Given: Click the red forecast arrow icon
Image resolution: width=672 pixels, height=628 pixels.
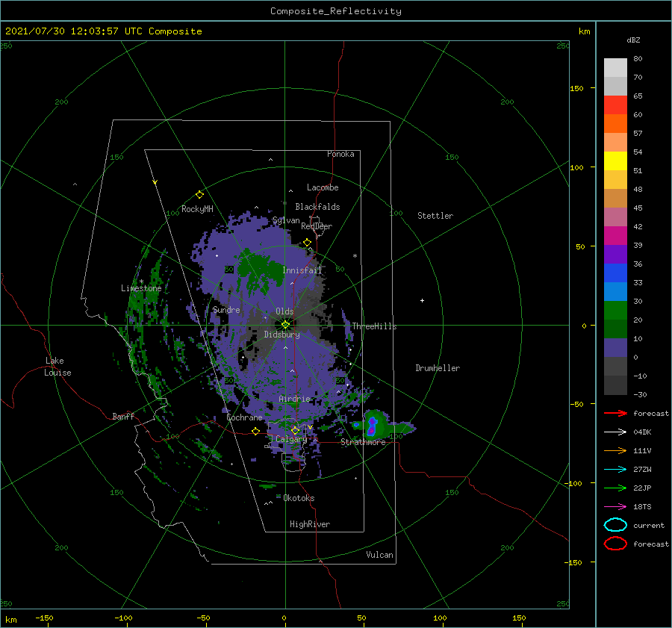Looking at the screenshot, I should [615, 413].
